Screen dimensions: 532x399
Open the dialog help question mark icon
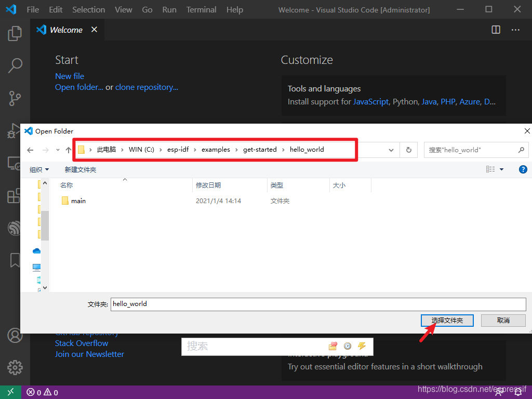pos(523,169)
